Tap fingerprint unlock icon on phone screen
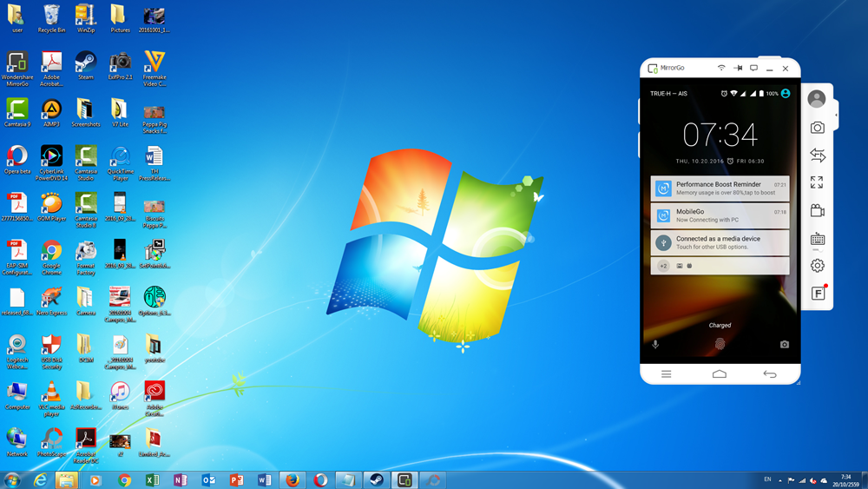 720,345
